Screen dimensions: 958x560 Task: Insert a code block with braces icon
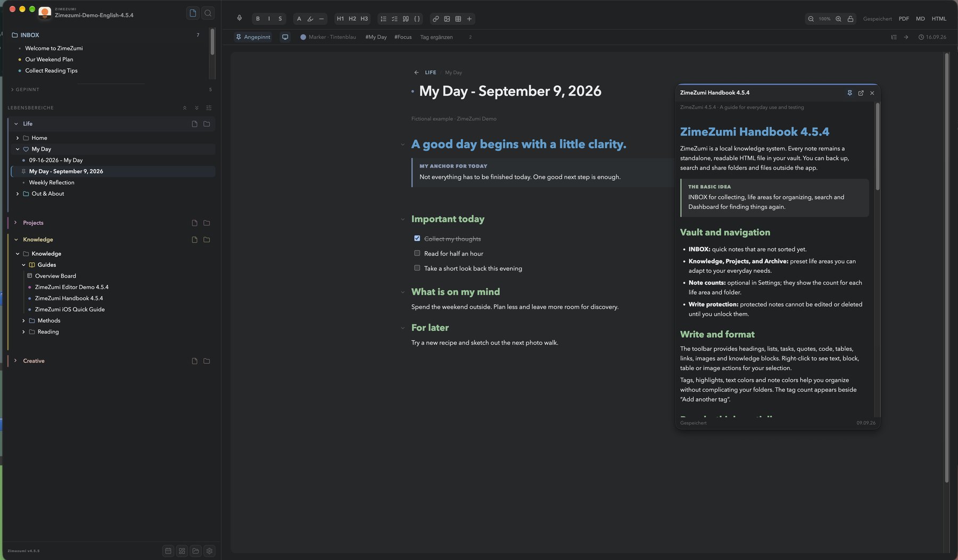click(417, 19)
